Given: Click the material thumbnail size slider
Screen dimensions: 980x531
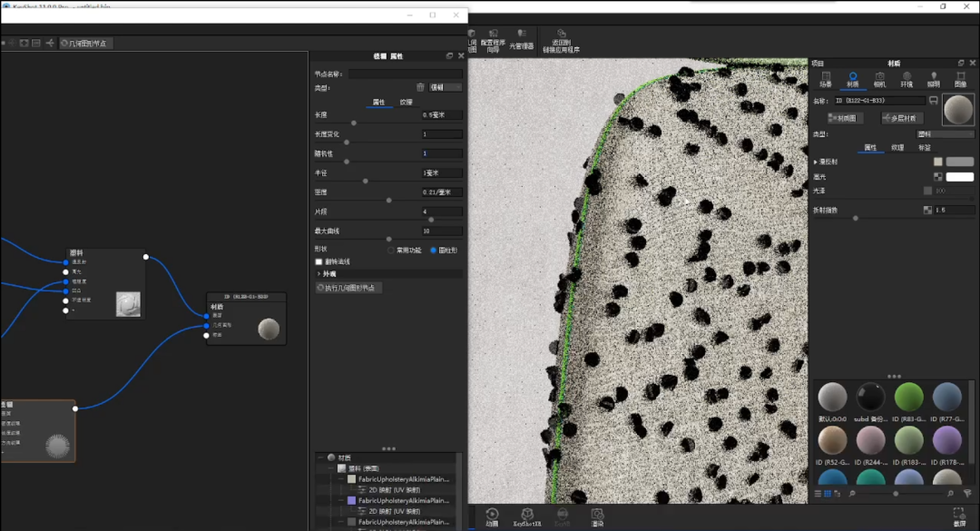Looking at the screenshot, I should (896, 494).
